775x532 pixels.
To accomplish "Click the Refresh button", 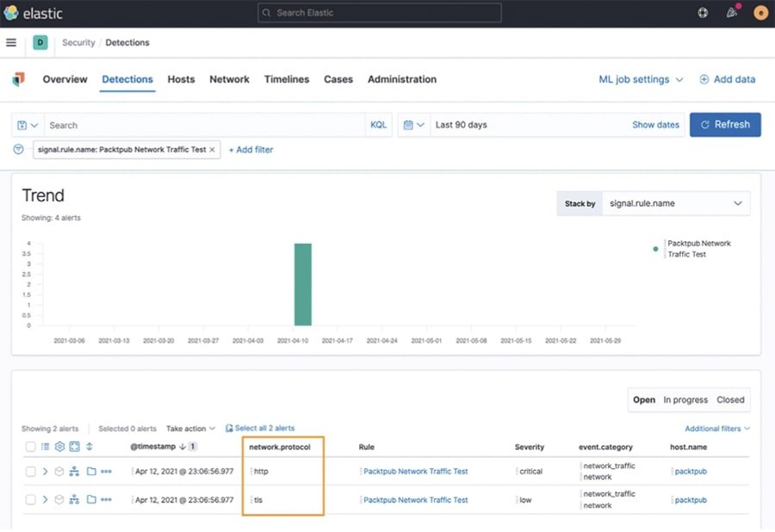I will click(724, 124).
